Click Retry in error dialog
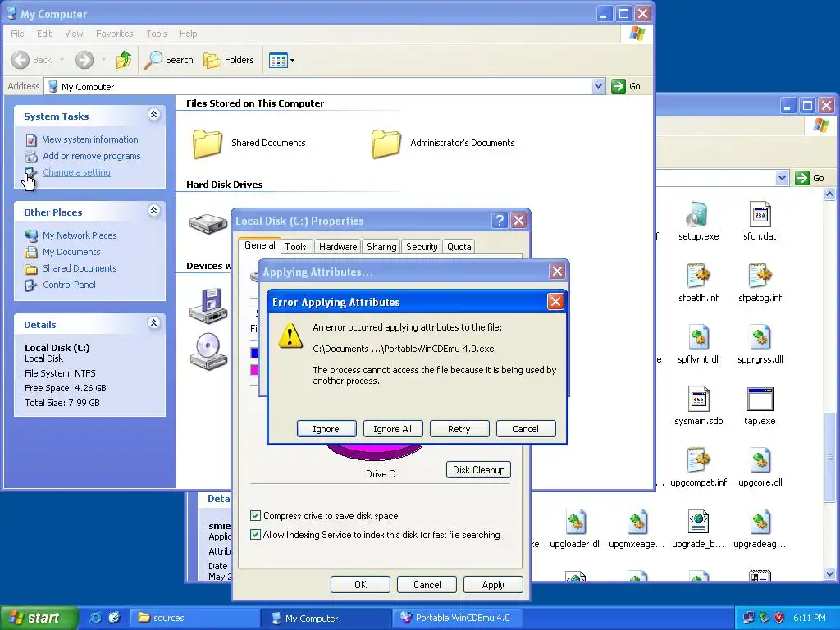This screenshot has width=840, height=630. point(459,428)
